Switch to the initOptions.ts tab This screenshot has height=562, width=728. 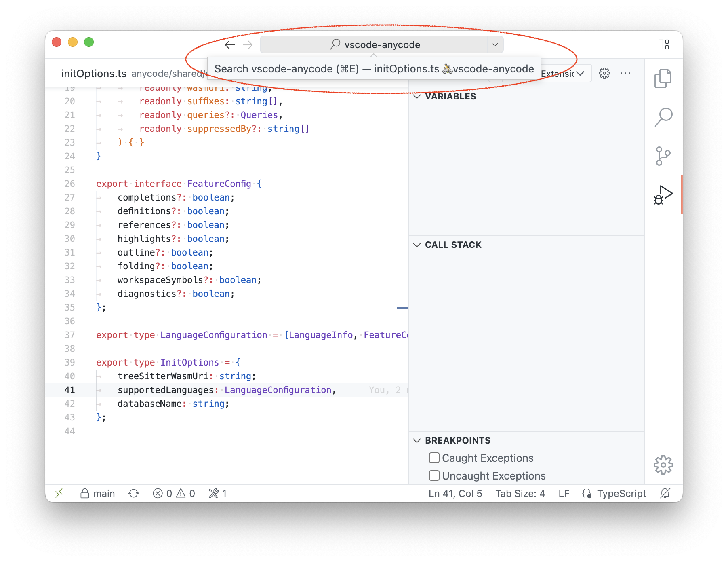coord(94,73)
